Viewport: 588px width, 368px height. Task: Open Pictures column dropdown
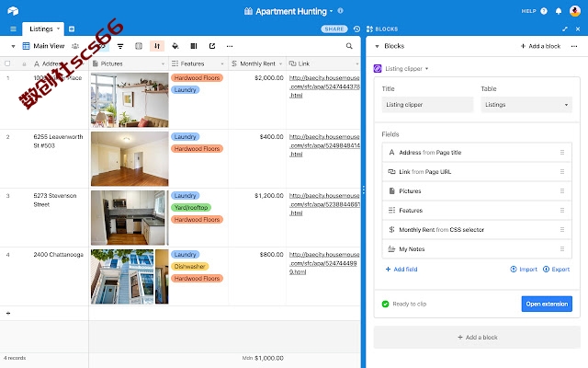tap(163, 63)
